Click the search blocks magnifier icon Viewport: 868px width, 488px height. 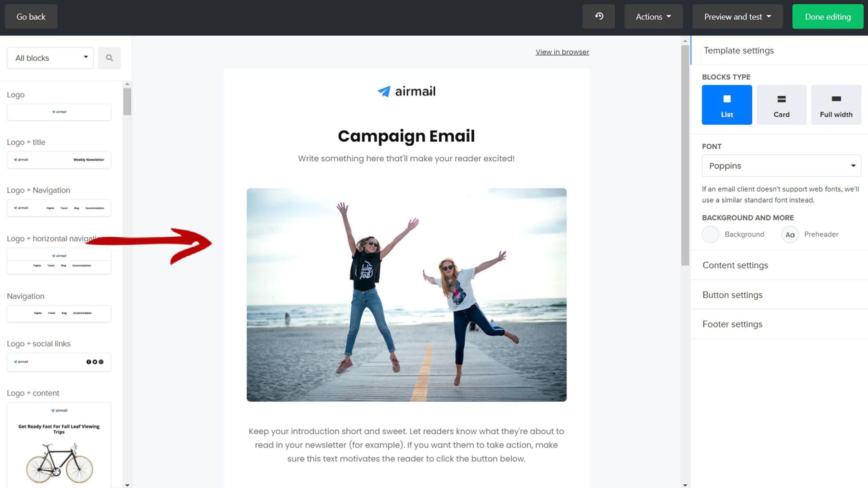click(x=109, y=58)
